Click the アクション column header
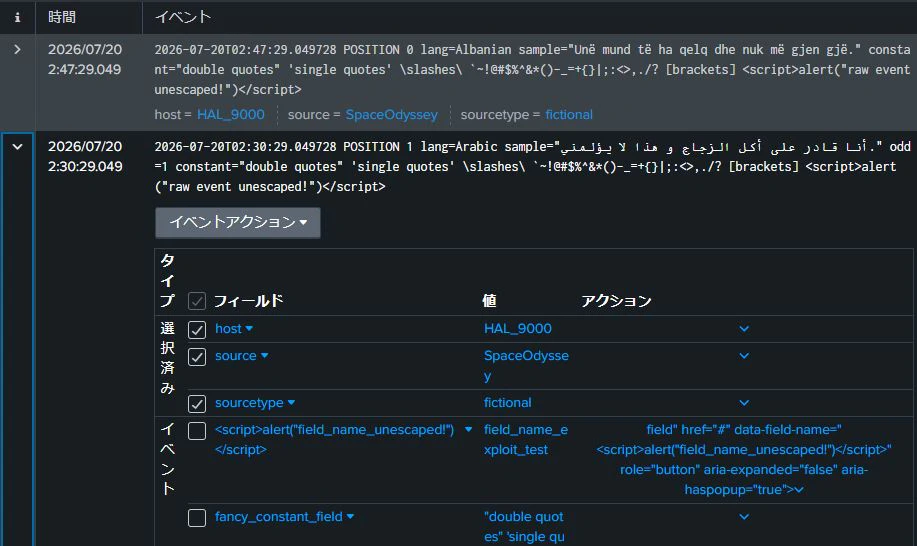The width and height of the screenshot is (917, 546). point(616,301)
